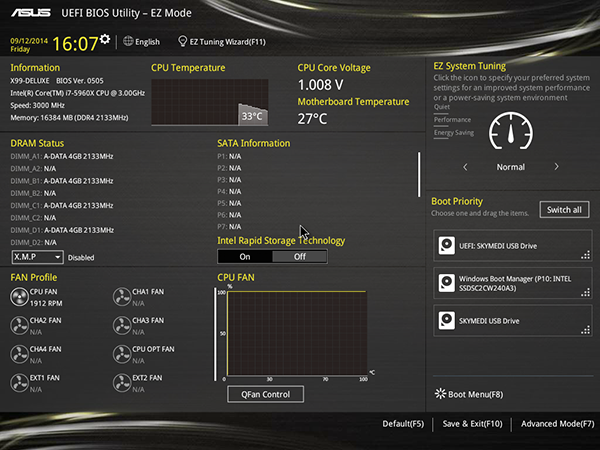Click the Switch all button

click(564, 210)
